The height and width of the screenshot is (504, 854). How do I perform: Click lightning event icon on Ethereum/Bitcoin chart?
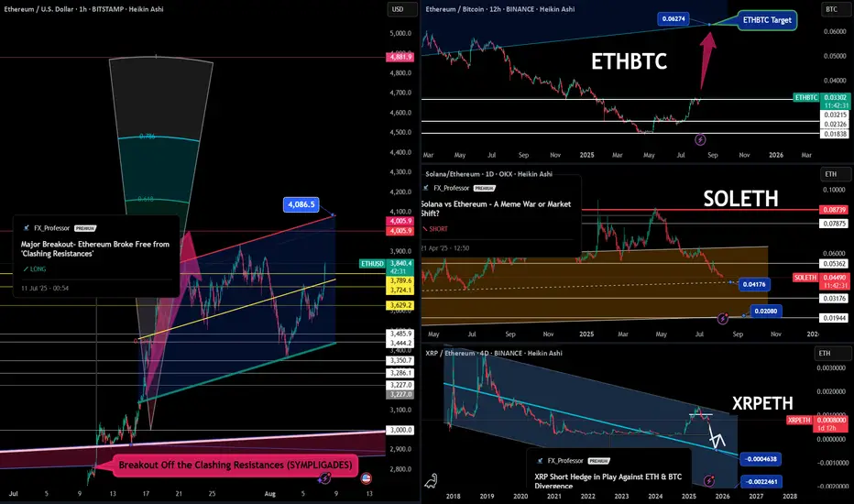pyautogui.click(x=700, y=140)
